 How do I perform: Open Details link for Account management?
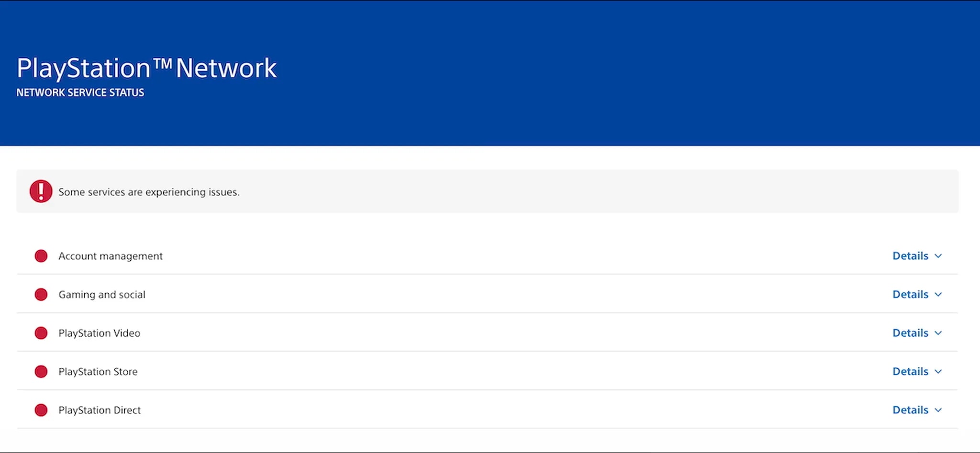click(x=910, y=256)
